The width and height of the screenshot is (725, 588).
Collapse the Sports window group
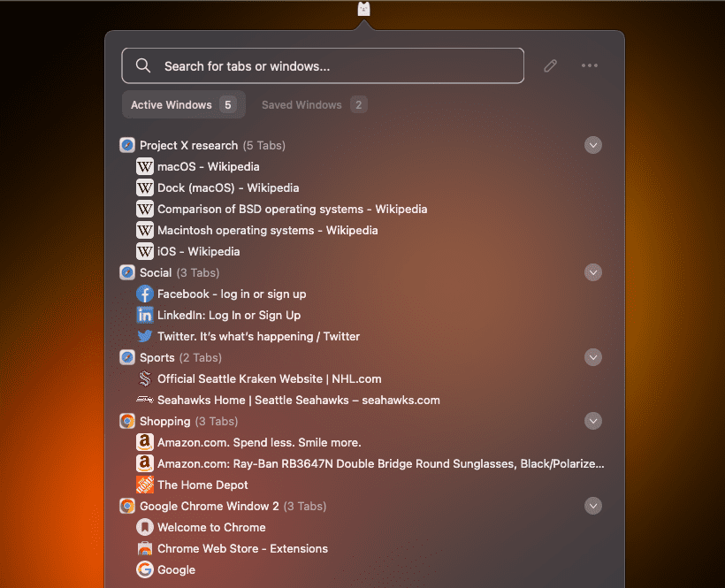click(592, 357)
